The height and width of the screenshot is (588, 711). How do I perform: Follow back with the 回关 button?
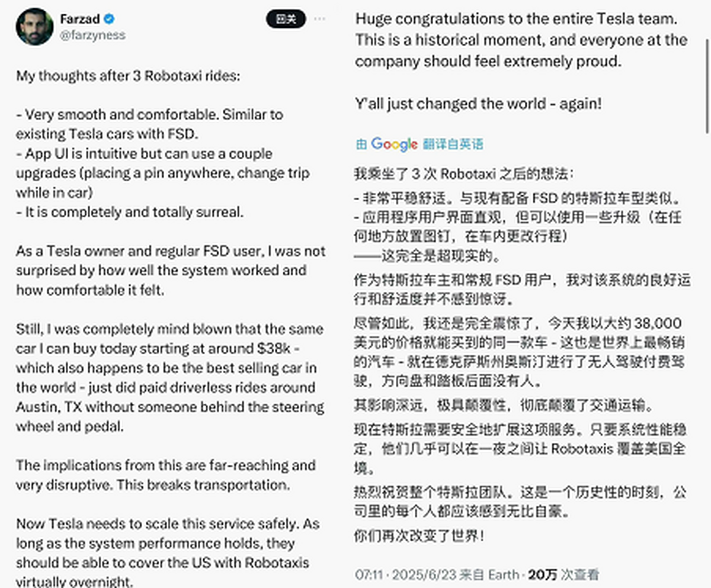(x=286, y=19)
